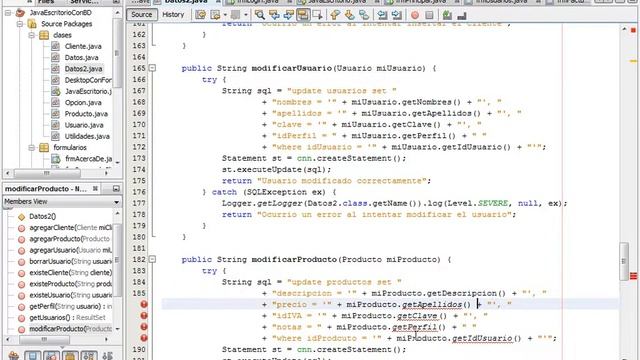Switch editor to History view
The image size is (640, 360).
tap(173, 15)
